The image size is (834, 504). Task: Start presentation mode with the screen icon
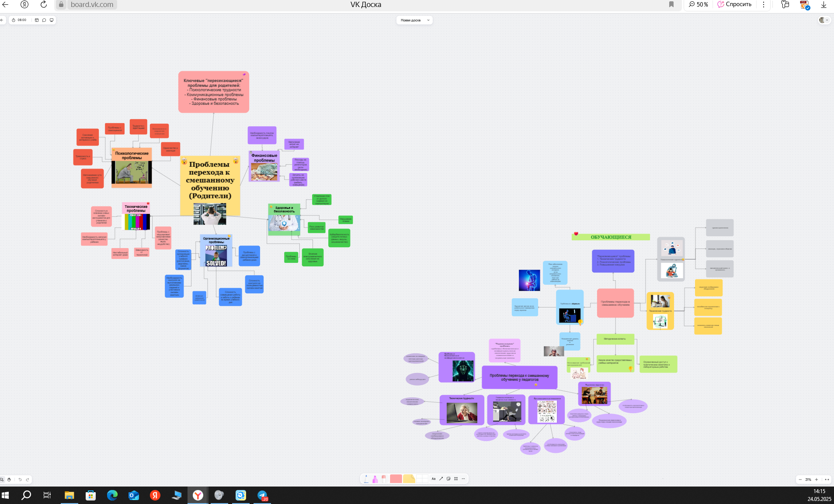(52, 20)
